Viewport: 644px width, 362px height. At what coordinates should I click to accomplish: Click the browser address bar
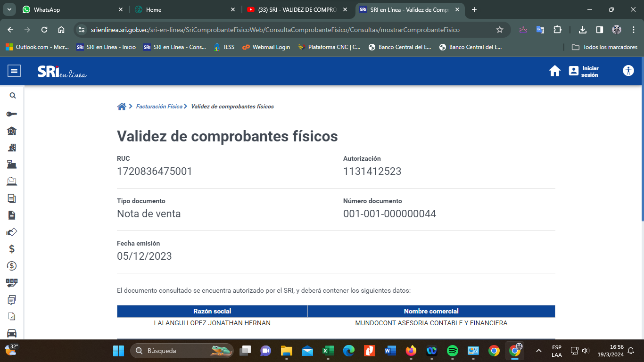tap(283, 30)
